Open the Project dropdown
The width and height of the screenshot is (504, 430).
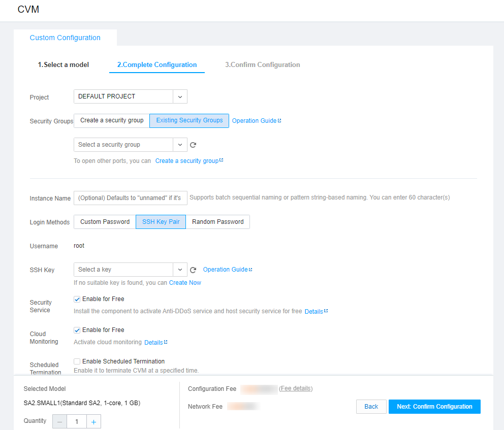coord(180,96)
